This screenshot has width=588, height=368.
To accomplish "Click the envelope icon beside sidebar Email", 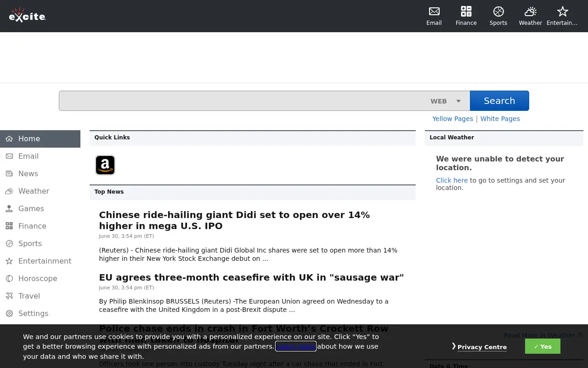I will point(9,156).
